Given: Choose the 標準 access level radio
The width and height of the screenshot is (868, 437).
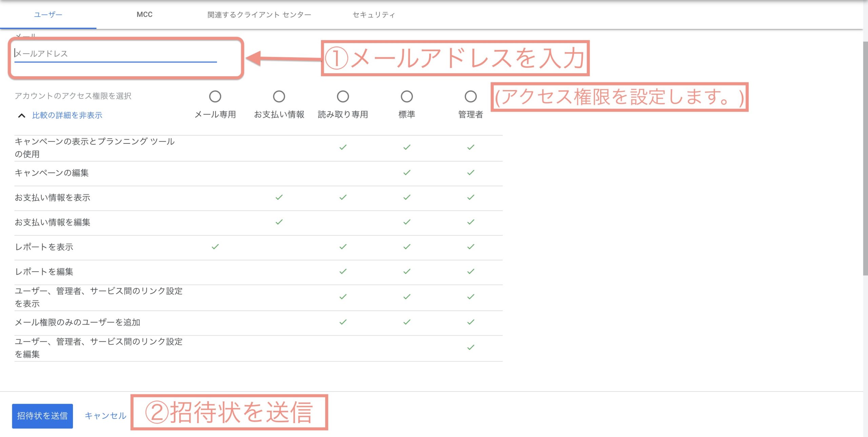Looking at the screenshot, I should (407, 97).
